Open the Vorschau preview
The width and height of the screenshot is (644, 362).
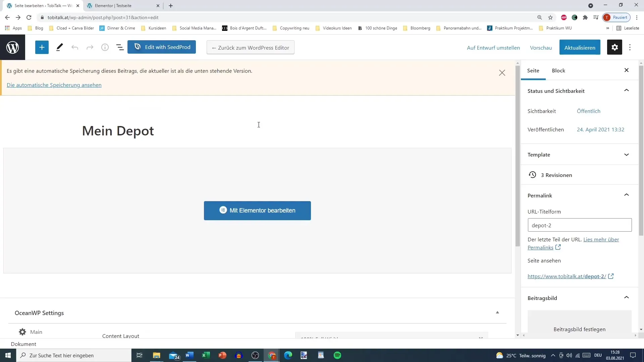(x=541, y=48)
